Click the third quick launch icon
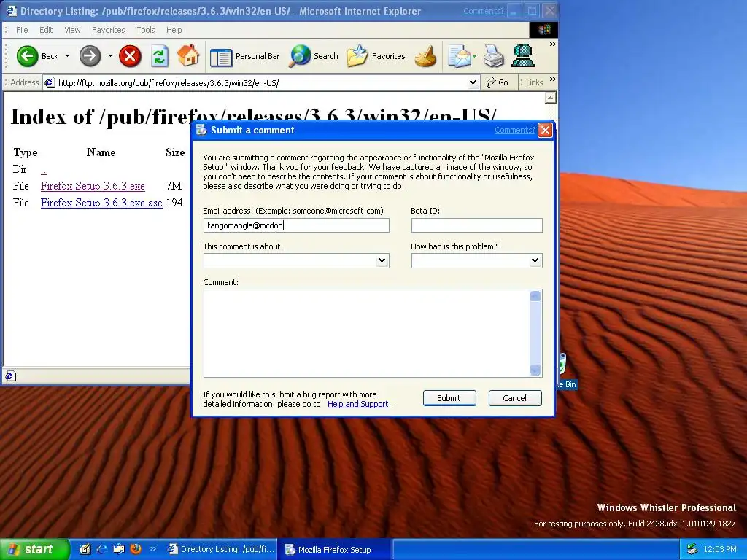Image resolution: width=747 pixels, height=560 pixels. pyautogui.click(x=119, y=549)
